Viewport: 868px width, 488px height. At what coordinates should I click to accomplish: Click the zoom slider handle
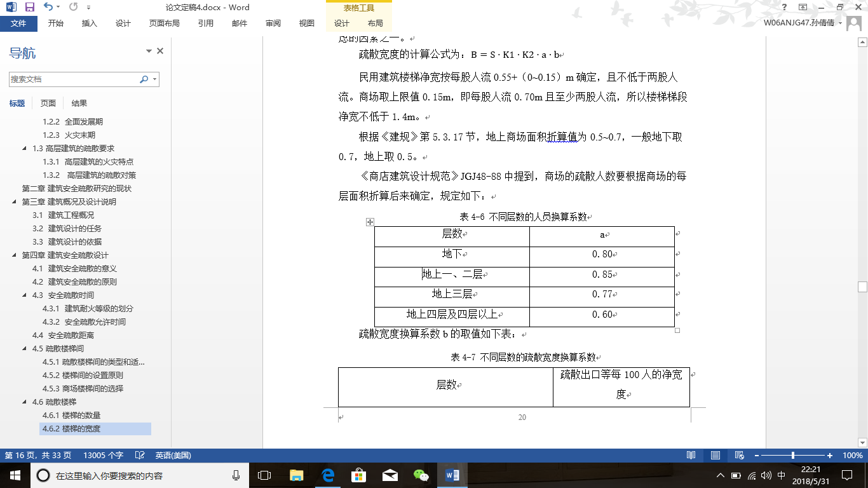[x=793, y=456]
